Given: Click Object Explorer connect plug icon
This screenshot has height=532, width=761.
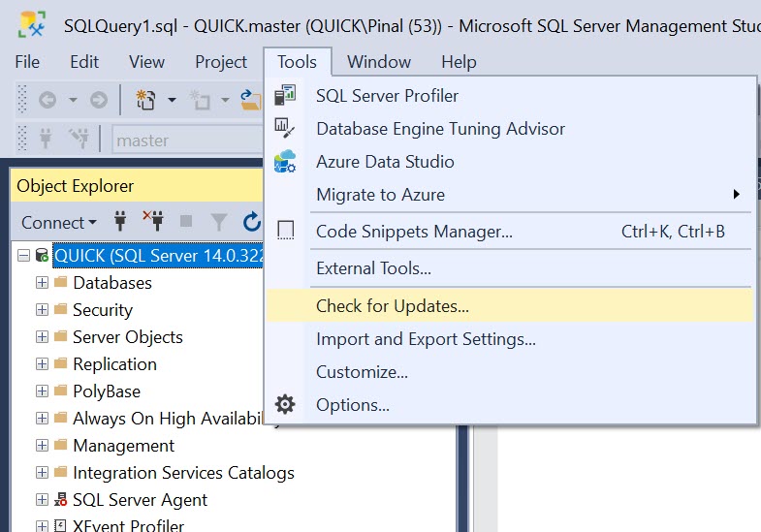Looking at the screenshot, I should [x=120, y=221].
